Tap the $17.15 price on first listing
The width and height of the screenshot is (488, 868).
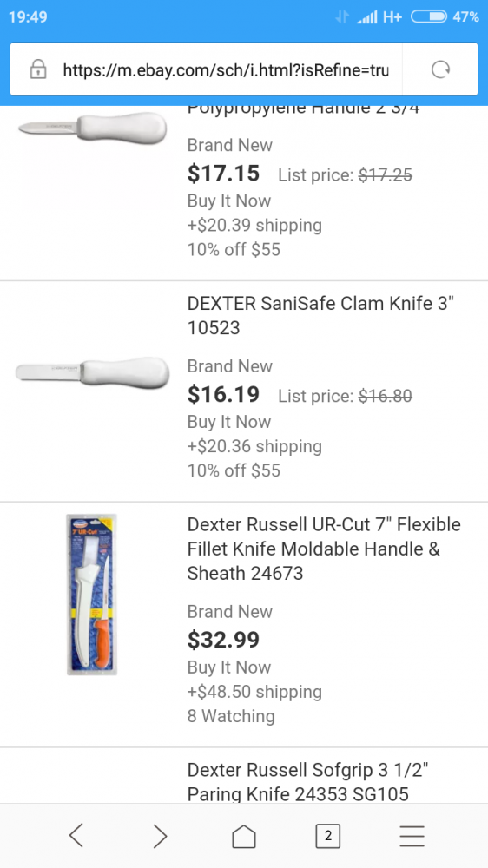(x=223, y=174)
